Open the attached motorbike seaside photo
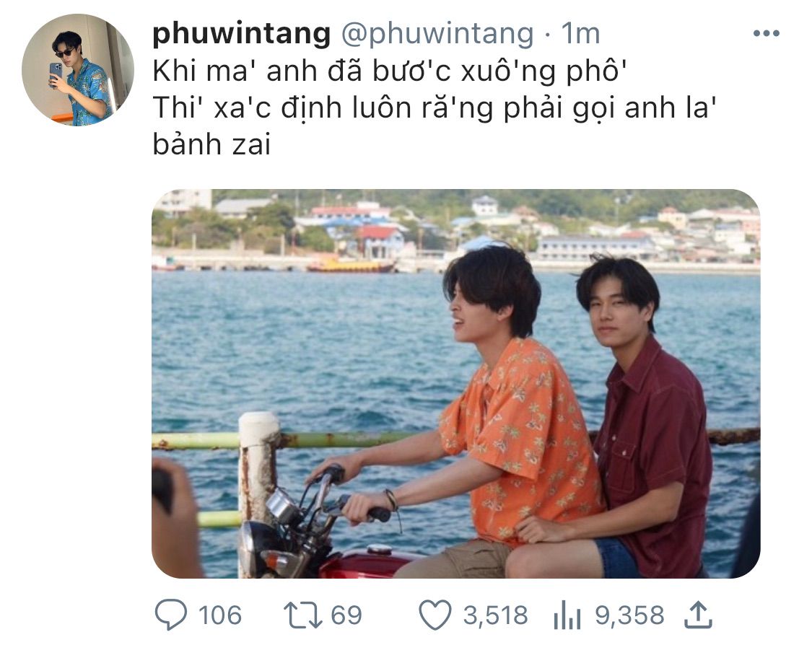The height and width of the screenshot is (645, 812). click(x=455, y=384)
